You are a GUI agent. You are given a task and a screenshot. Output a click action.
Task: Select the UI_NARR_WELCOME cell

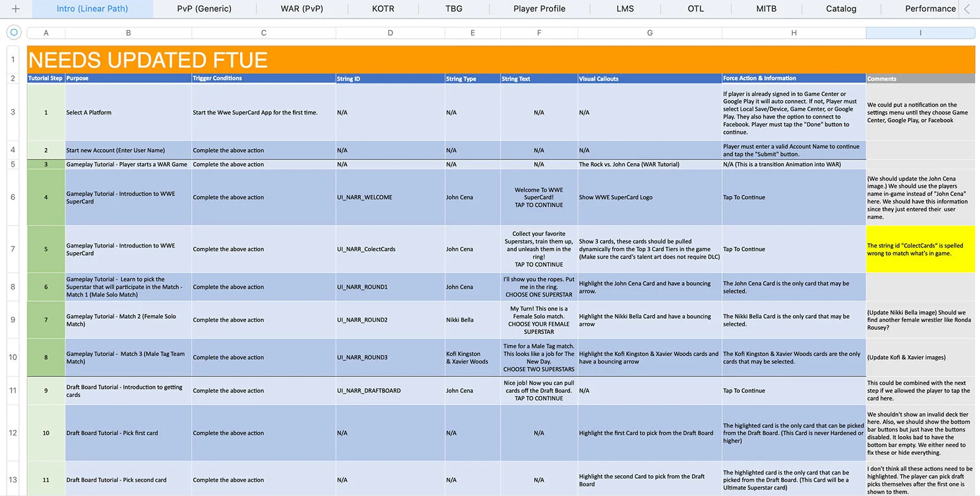(x=390, y=197)
